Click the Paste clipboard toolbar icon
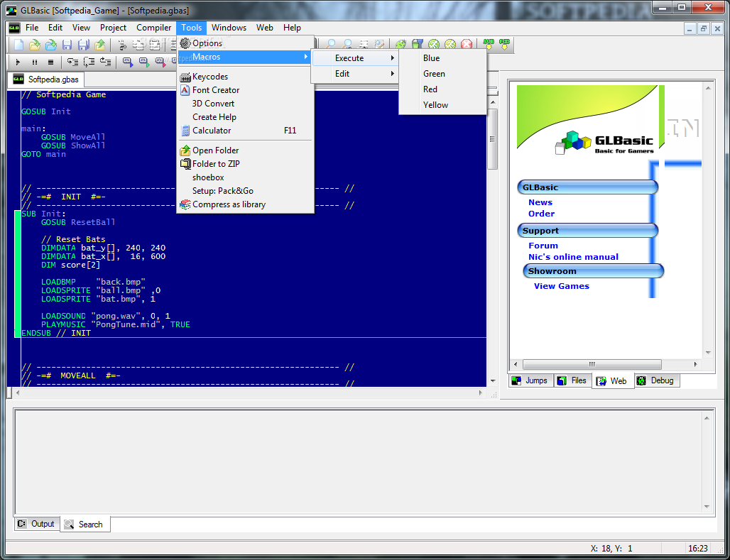Viewport: 730px width, 560px height. point(155,45)
